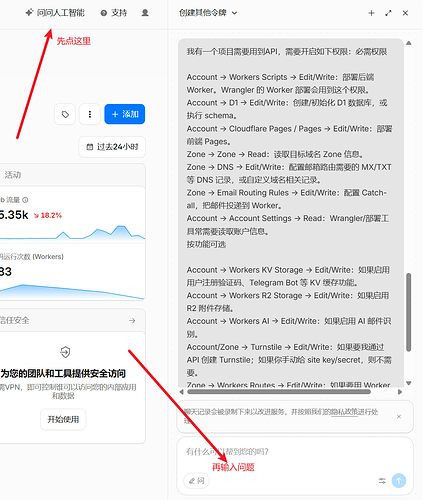Click the shield icon in security card
The width and height of the screenshot is (423, 500).
[x=65, y=352]
